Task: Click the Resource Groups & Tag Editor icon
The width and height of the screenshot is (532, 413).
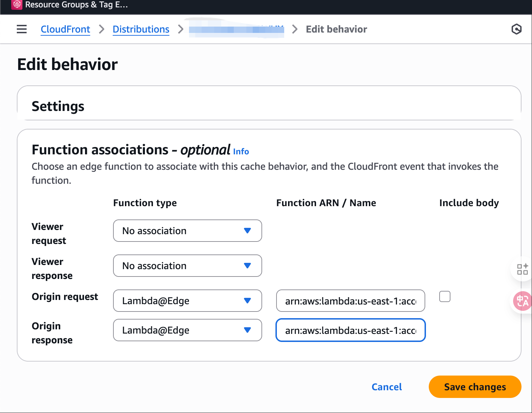Action: (17, 5)
